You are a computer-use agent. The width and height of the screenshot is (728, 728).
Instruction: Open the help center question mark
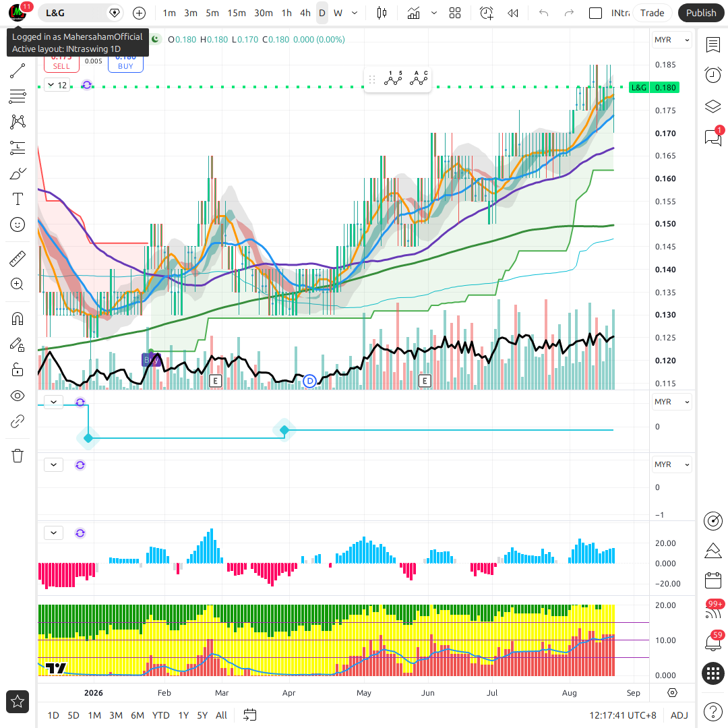[713, 712]
